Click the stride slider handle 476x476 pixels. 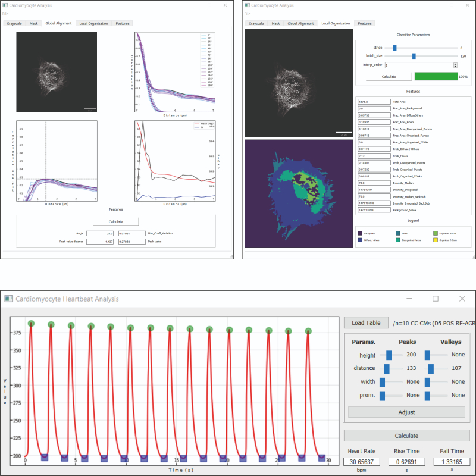(394, 48)
